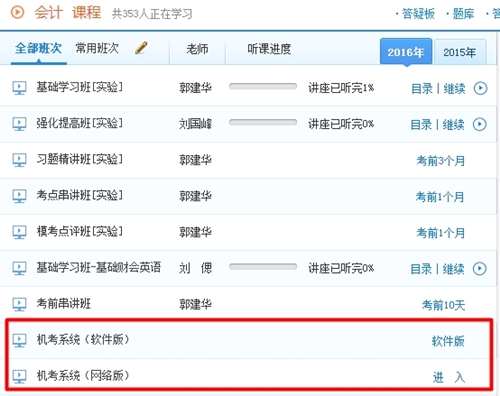Click the monitor icon next to 考点串讲班[实验]

click(x=19, y=196)
